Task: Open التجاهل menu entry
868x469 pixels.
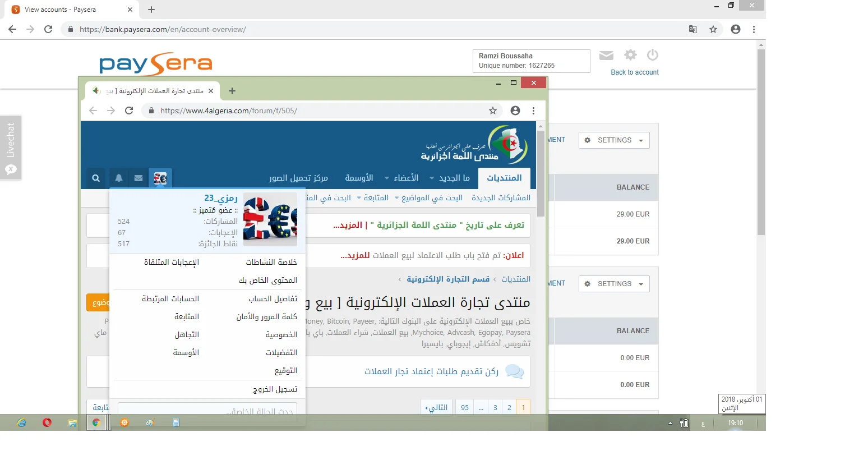Action: click(x=187, y=334)
